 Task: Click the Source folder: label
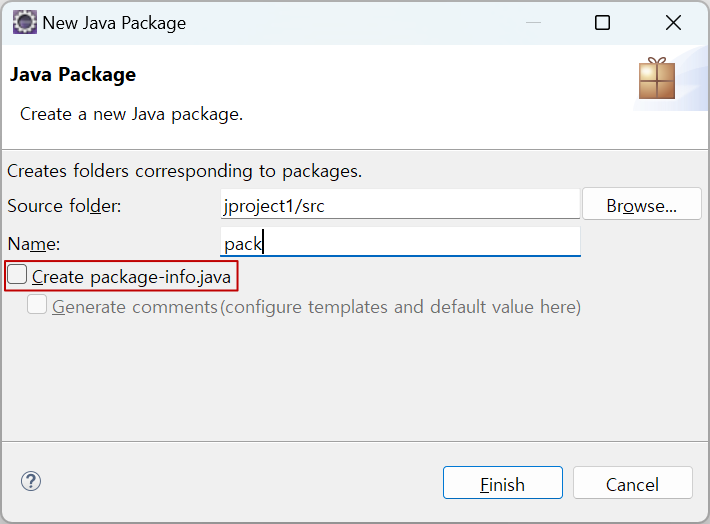(x=64, y=206)
